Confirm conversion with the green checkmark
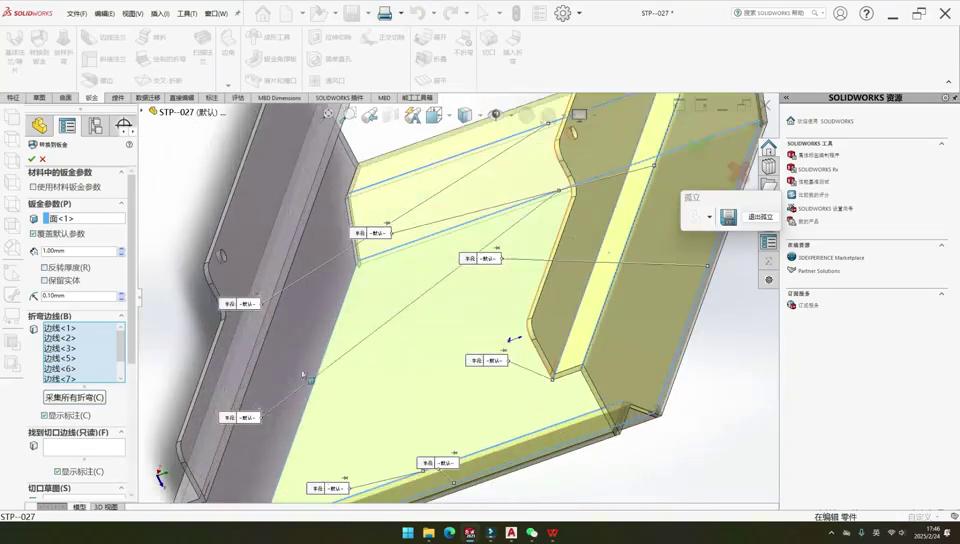 click(32, 159)
